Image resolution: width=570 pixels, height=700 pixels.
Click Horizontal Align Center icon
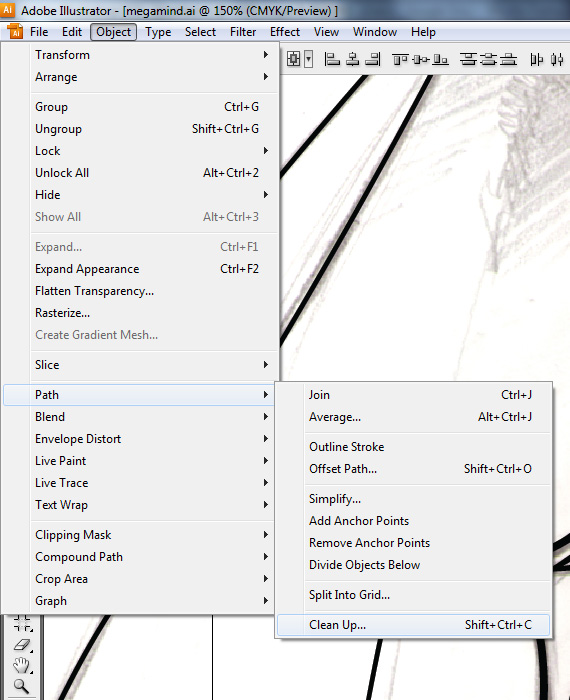pyautogui.click(x=352, y=59)
